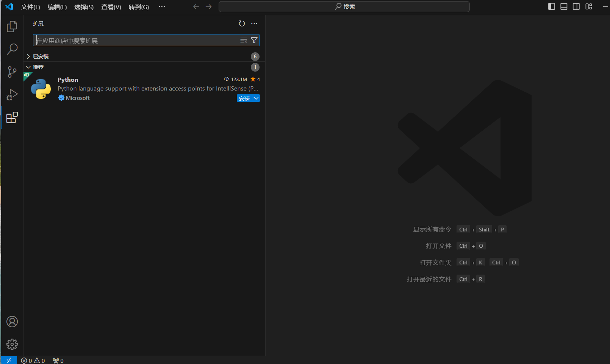Open the Accounts menu icon
The width and height of the screenshot is (610, 364).
coord(12,322)
